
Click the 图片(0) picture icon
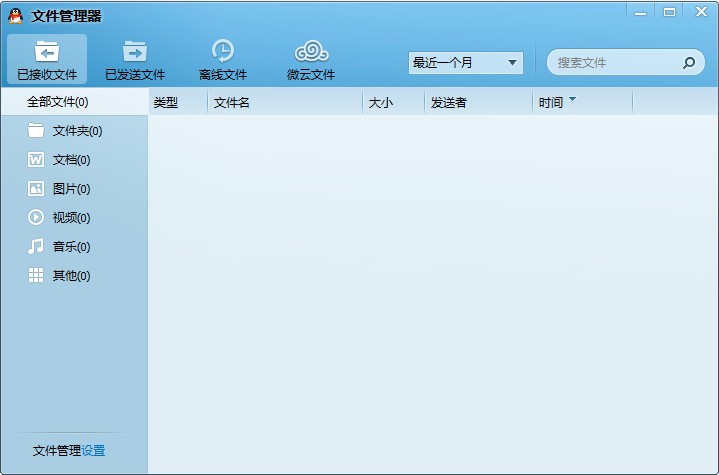(36, 188)
